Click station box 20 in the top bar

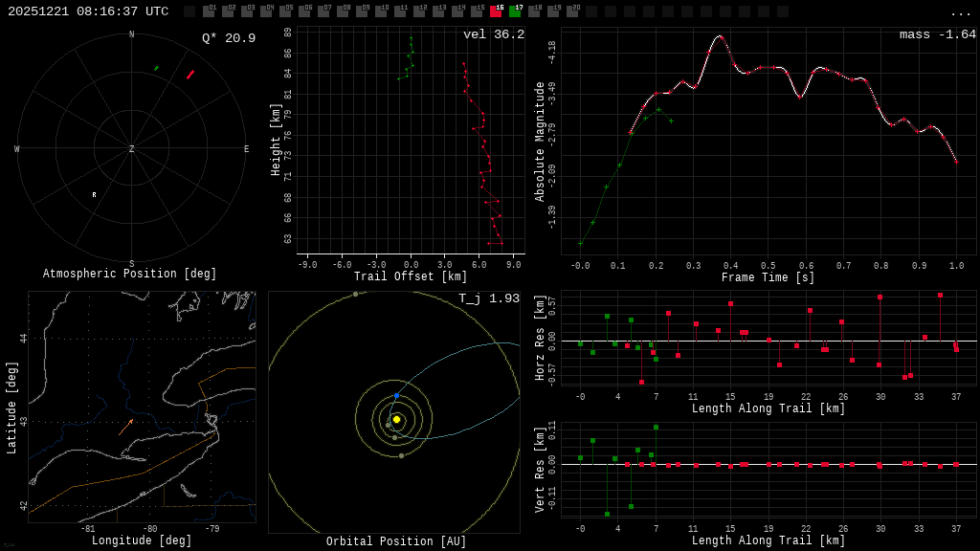[x=572, y=11]
